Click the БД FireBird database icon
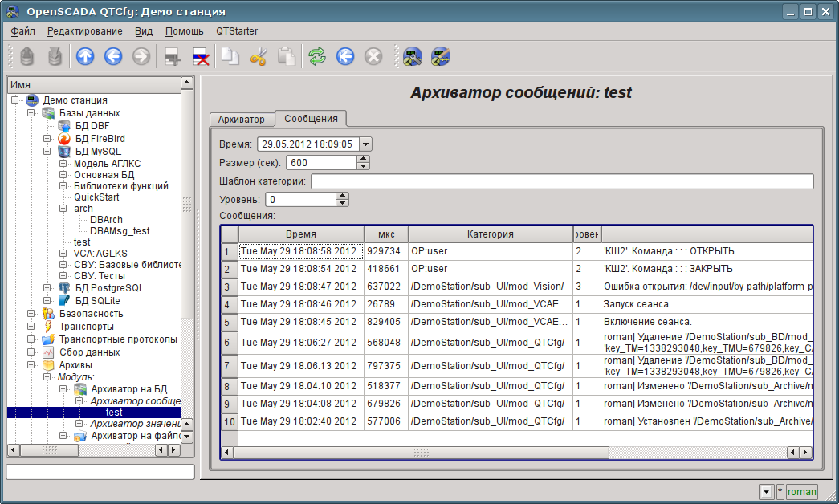The image size is (839, 504). (x=65, y=139)
